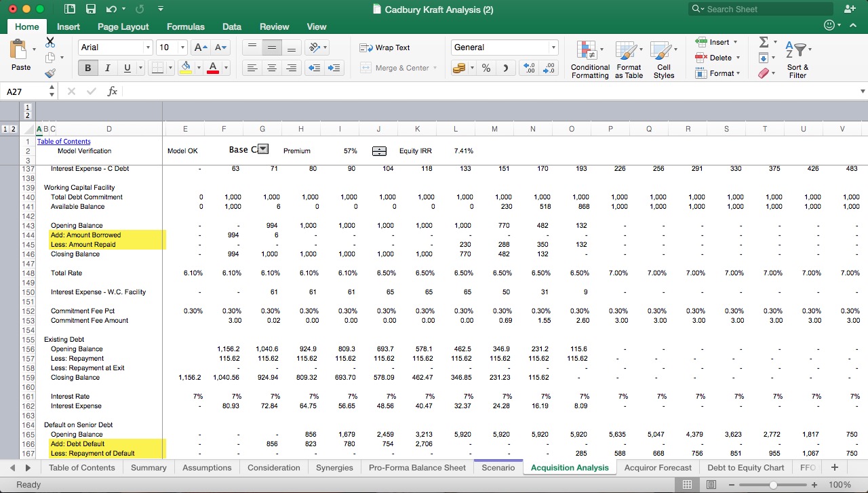Click the Format Painter brush icon

coord(50,73)
